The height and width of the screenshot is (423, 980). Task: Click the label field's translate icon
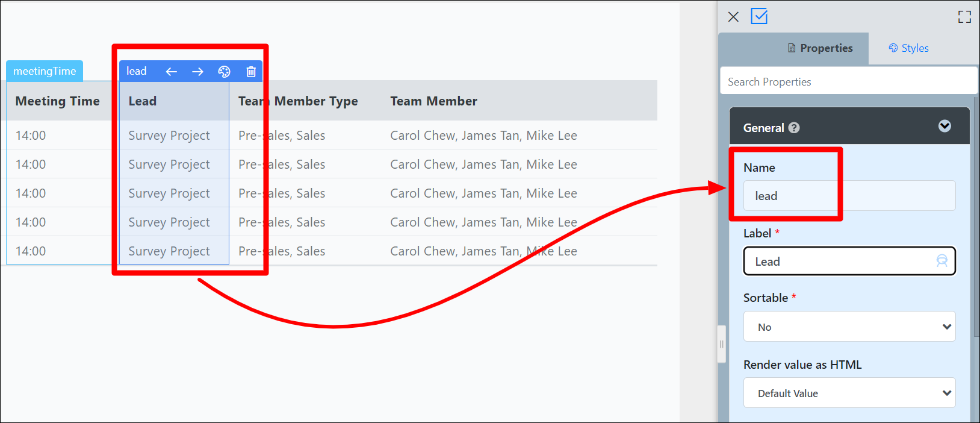click(941, 261)
